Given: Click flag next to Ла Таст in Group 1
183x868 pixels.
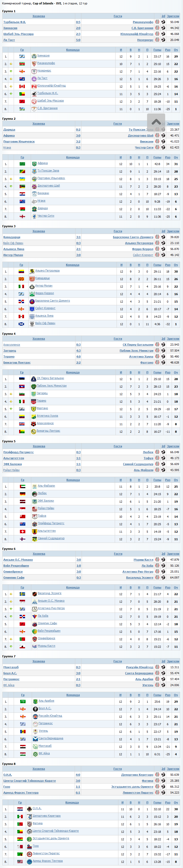Looking at the screenshot, I should [22, 79].
